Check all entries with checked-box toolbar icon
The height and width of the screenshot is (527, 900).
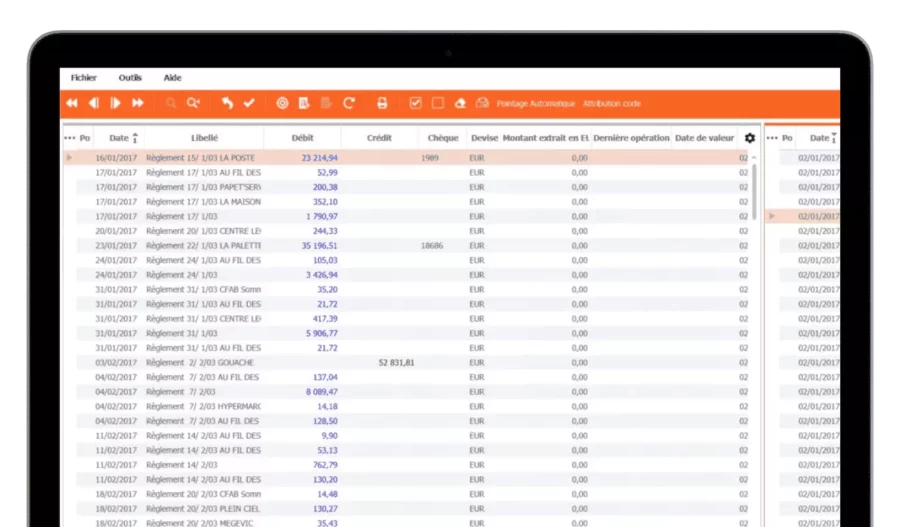416,103
